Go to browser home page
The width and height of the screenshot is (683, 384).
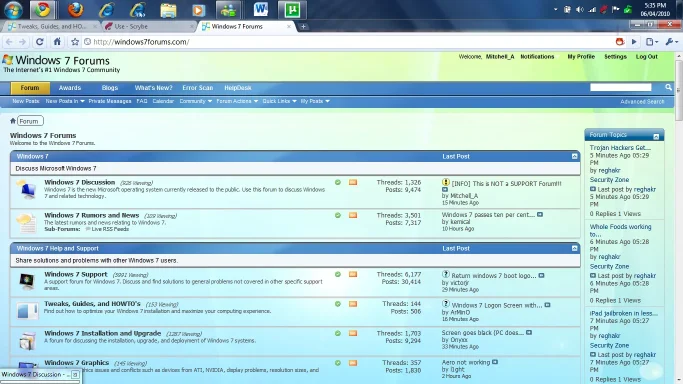[x=57, y=42]
